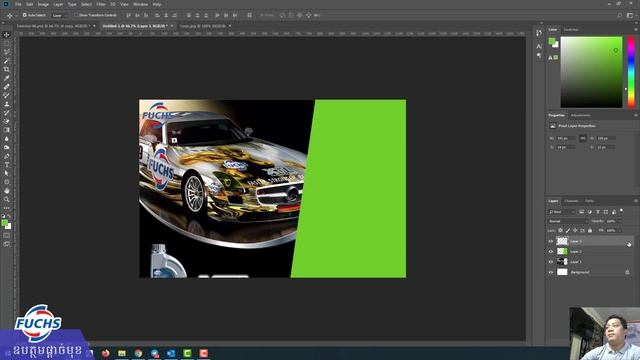
Task: Click the width field in Properties
Action: point(566,138)
